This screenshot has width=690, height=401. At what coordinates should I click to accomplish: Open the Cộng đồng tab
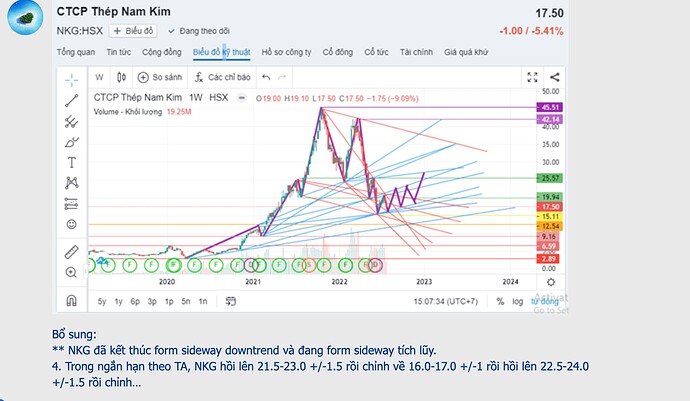(161, 52)
